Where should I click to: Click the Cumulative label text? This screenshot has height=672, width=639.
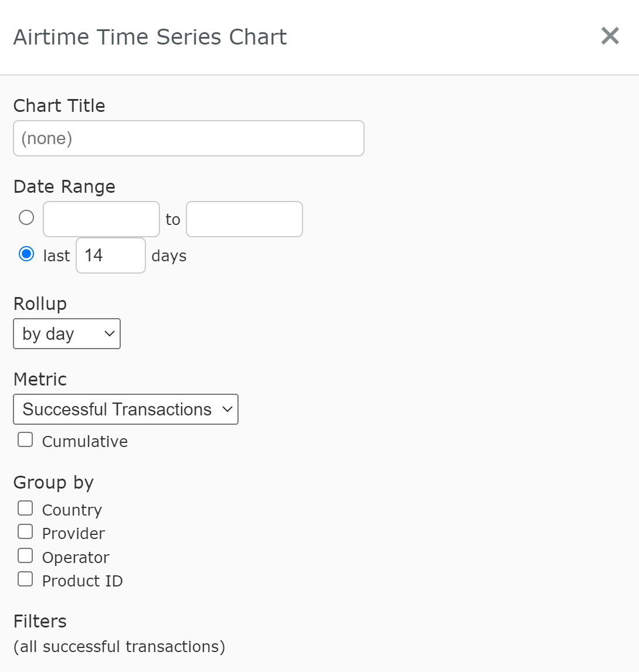[85, 441]
